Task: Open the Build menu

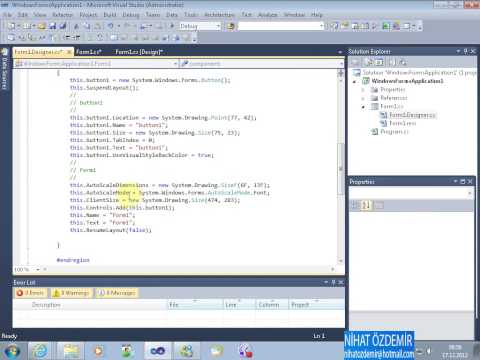Action: point(110,15)
